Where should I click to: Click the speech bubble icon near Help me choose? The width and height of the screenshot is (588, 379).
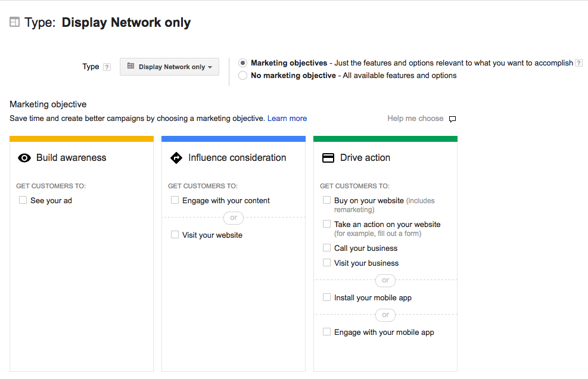pos(453,119)
